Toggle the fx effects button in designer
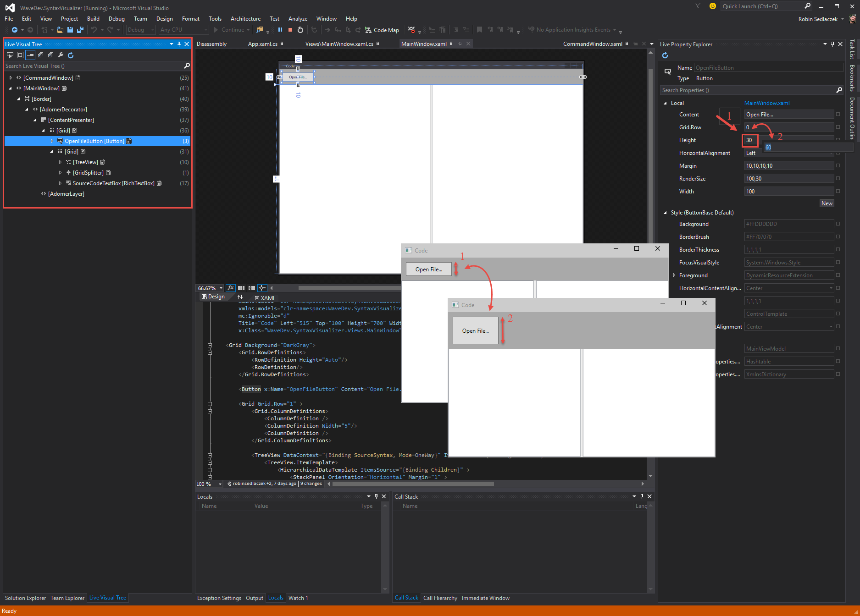The width and height of the screenshot is (860, 616). pyautogui.click(x=230, y=288)
